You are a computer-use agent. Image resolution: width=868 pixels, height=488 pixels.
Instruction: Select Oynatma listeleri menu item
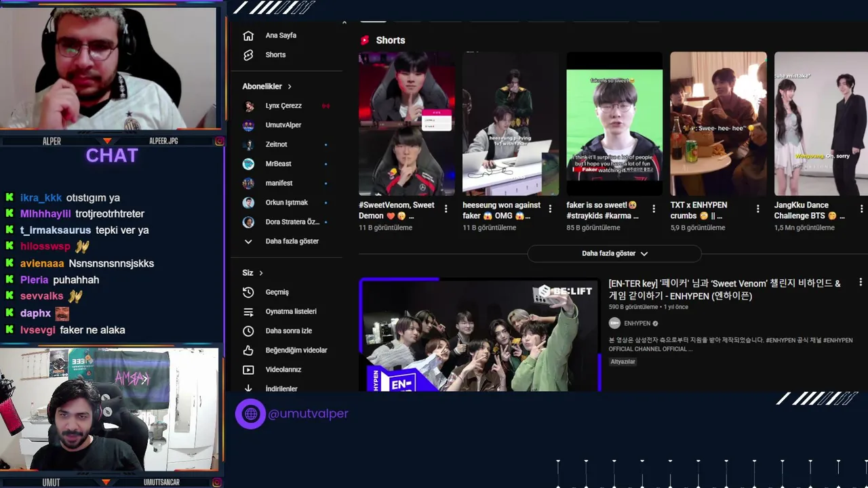click(291, 312)
